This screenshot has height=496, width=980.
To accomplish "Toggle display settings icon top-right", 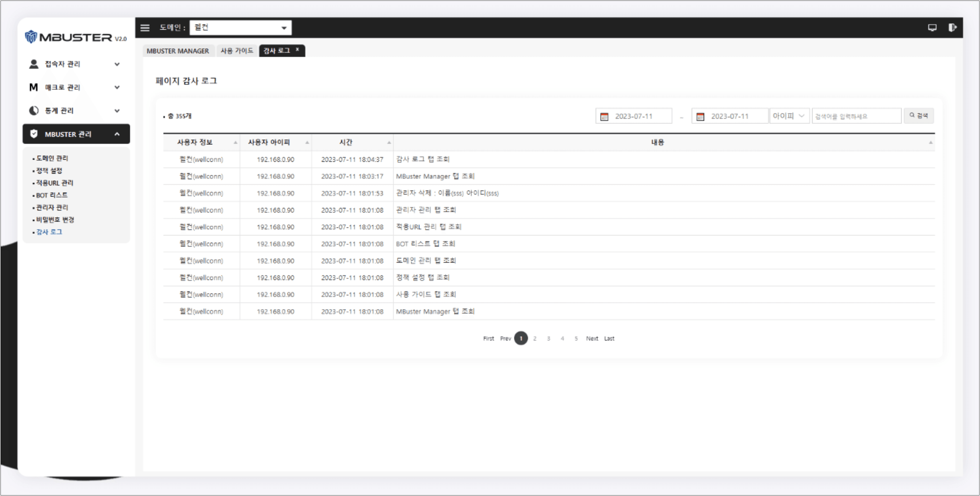I will 932,27.
